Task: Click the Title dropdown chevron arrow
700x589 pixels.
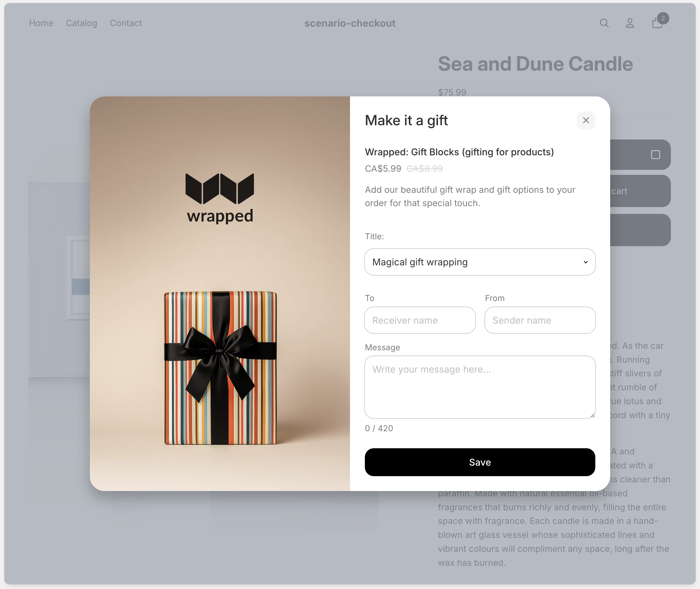Action: [x=585, y=262]
